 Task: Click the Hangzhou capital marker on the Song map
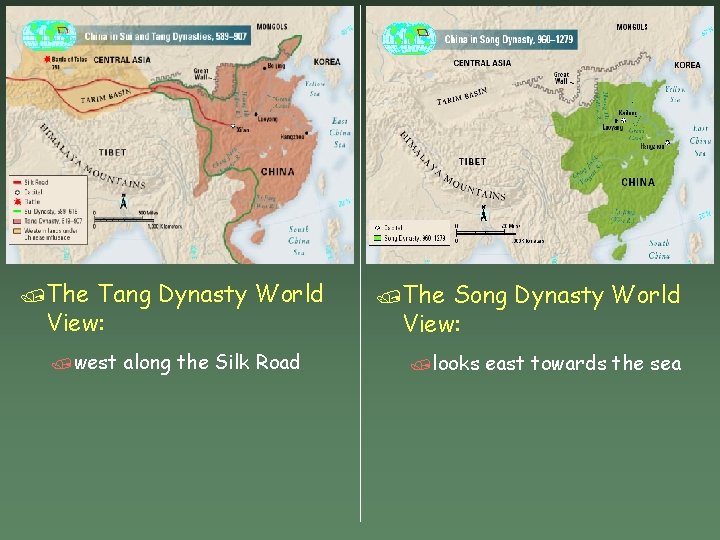(667, 142)
